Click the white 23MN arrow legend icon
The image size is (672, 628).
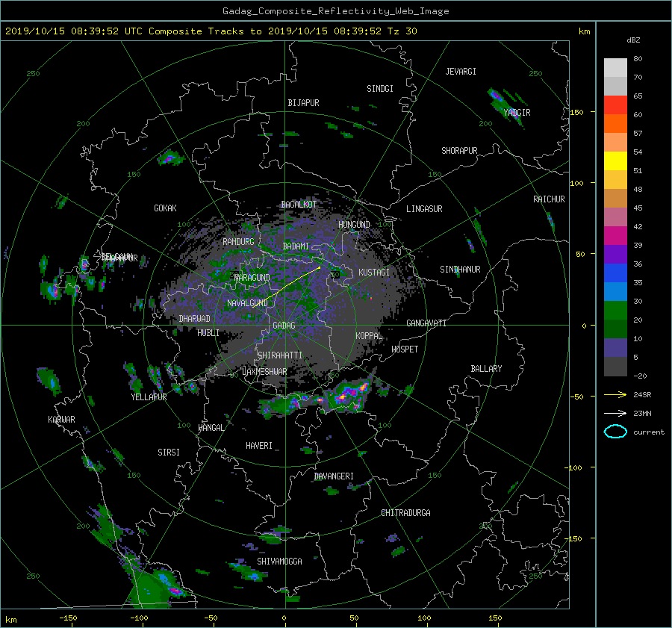(x=615, y=413)
